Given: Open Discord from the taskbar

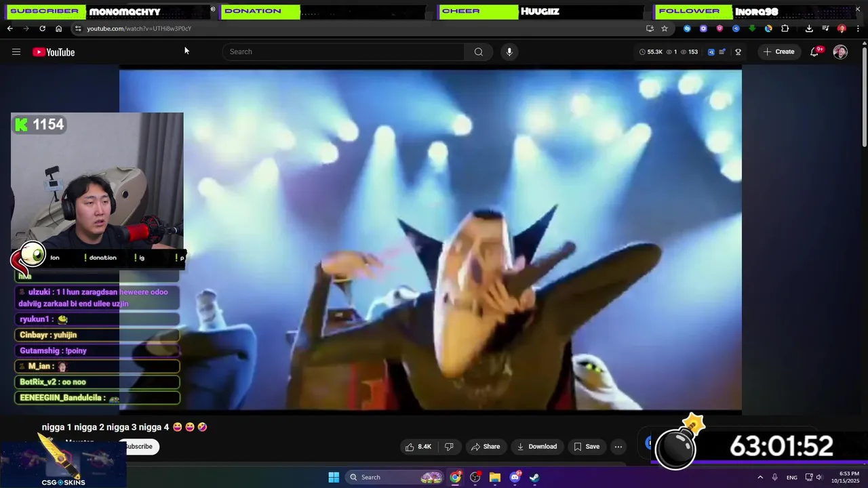Looking at the screenshot, I should (x=515, y=477).
